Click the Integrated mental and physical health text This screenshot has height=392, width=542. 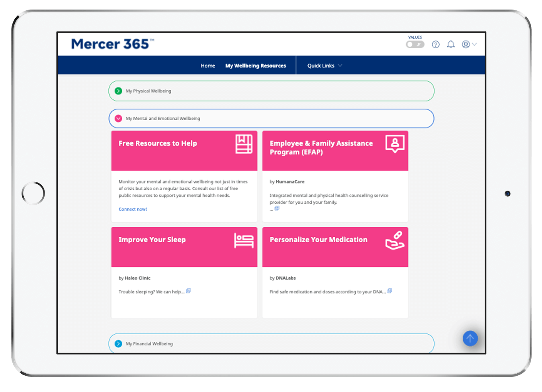329,199
